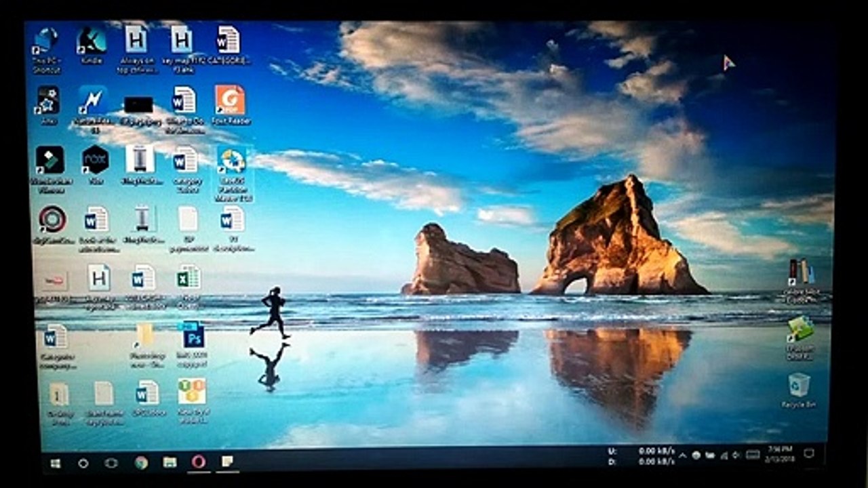The width and height of the screenshot is (868, 488).
Task: Click the network speed U/D meter
Action: (642, 455)
